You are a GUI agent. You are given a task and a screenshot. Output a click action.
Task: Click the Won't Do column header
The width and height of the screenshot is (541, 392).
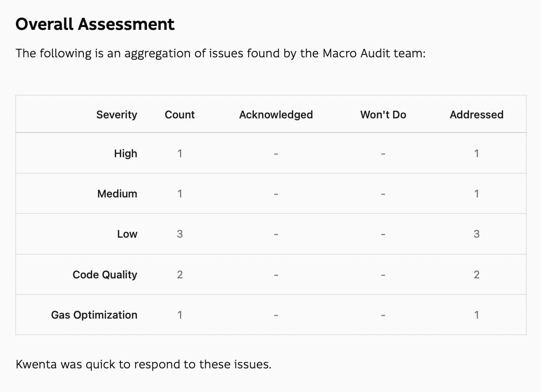pyautogui.click(x=383, y=115)
